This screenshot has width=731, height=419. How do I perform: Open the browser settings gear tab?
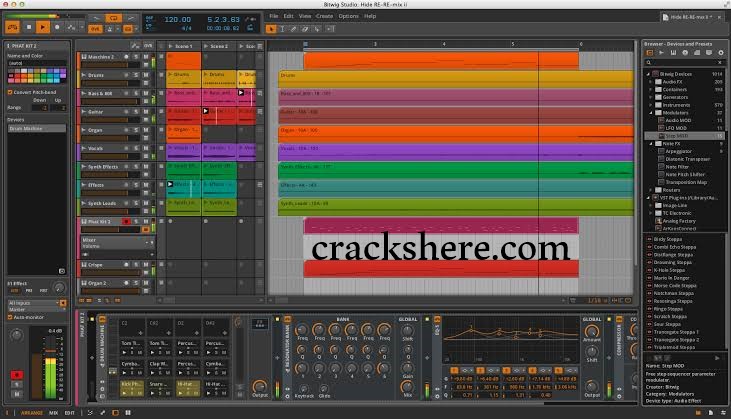(721, 53)
